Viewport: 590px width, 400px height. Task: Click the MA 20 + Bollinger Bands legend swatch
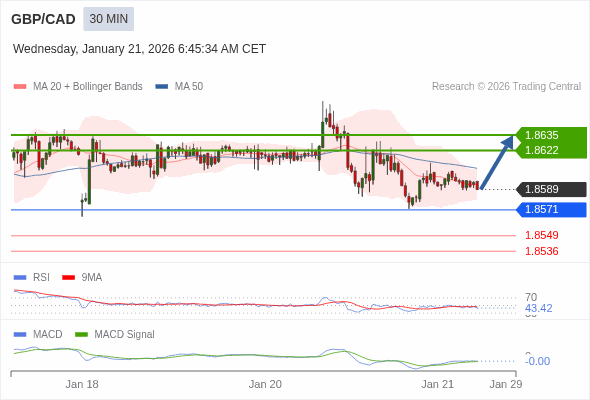point(20,87)
